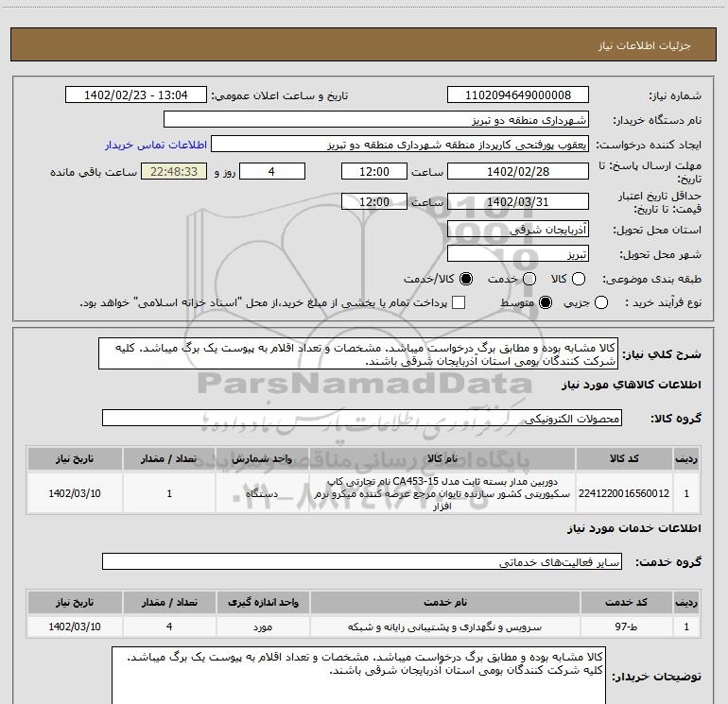The height and width of the screenshot is (704, 728).
Task: Click the توضیحات خریدار text area
Action: pos(358,676)
